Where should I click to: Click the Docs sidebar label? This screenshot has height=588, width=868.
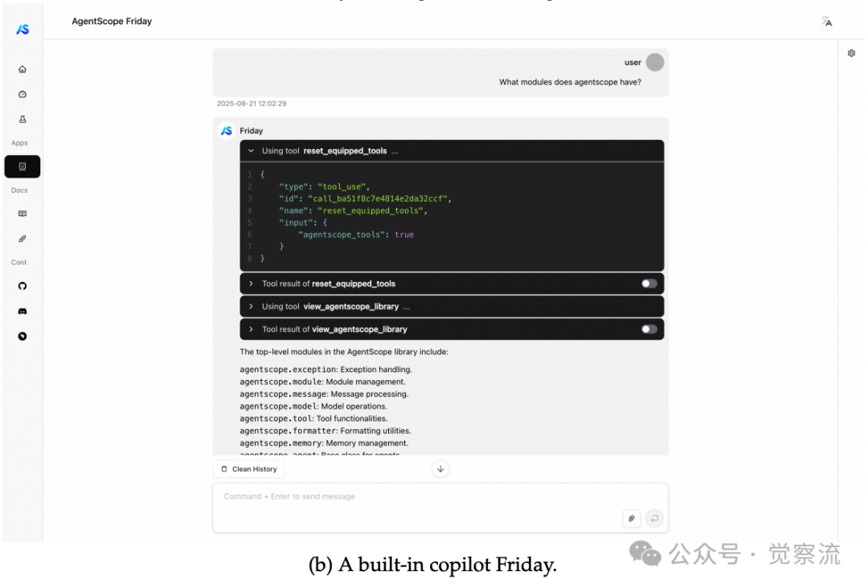tap(19, 190)
